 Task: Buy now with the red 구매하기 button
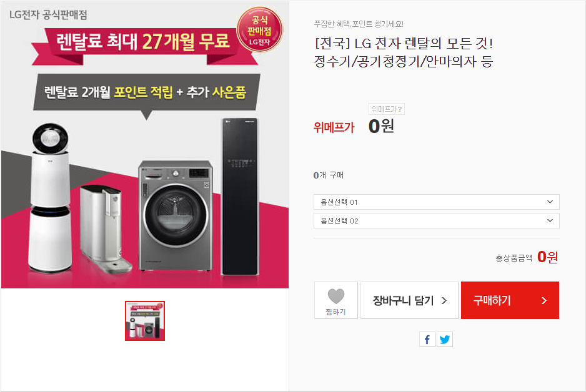(x=510, y=300)
